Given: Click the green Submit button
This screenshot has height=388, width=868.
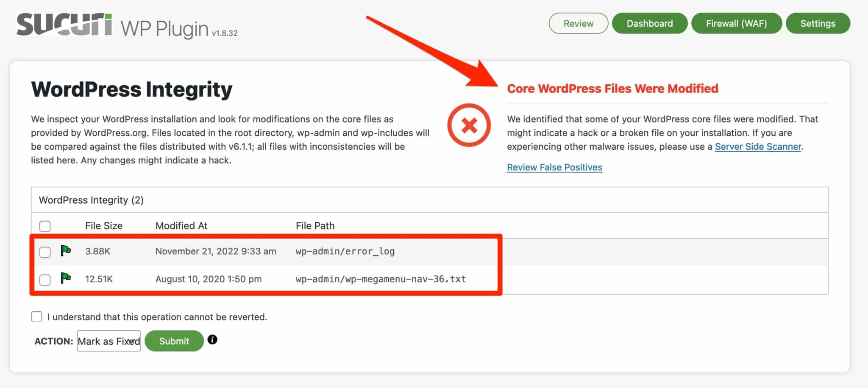Looking at the screenshot, I should pos(174,341).
